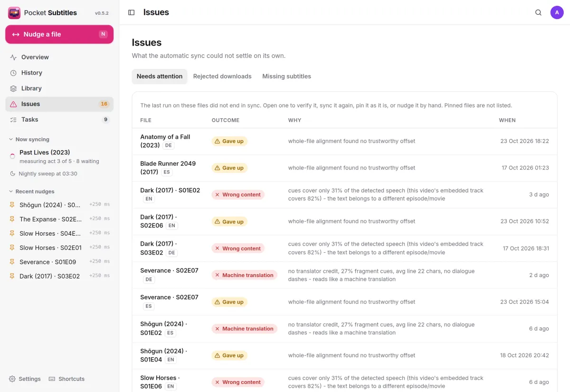Open Overview in the sidebar

tap(59, 57)
